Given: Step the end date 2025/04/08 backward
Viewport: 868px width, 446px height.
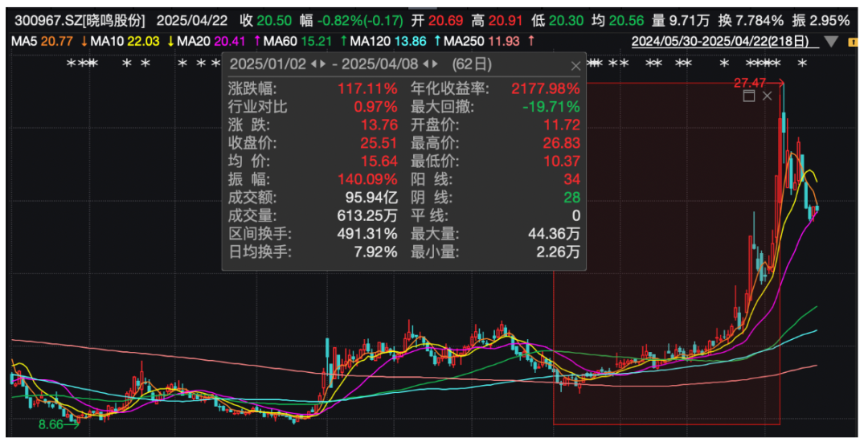Looking at the screenshot, I should point(426,65).
